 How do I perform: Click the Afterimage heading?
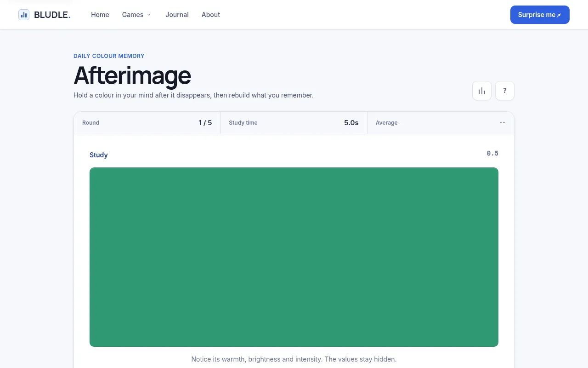point(132,75)
